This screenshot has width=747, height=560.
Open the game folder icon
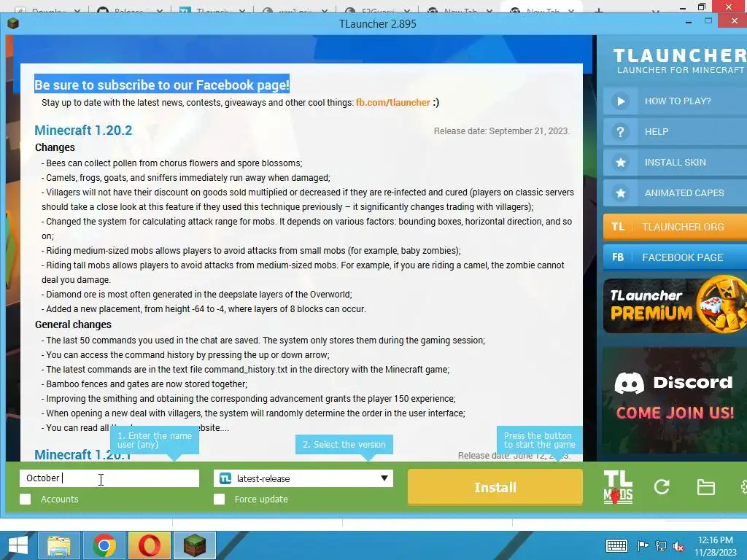(705, 487)
